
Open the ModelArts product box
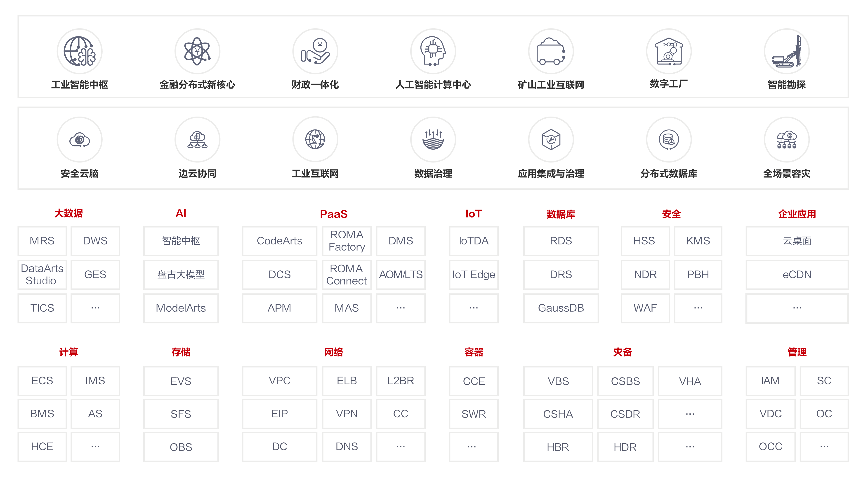181,308
